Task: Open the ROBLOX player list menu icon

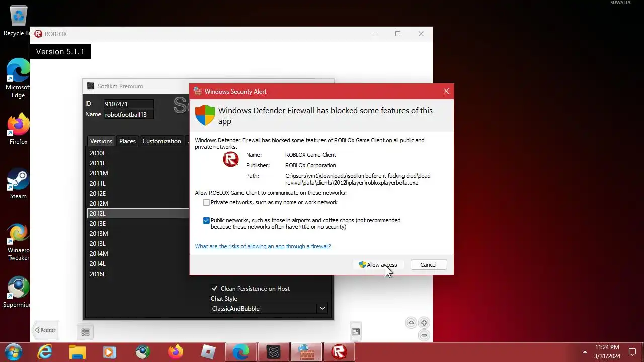Action: (85, 332)
